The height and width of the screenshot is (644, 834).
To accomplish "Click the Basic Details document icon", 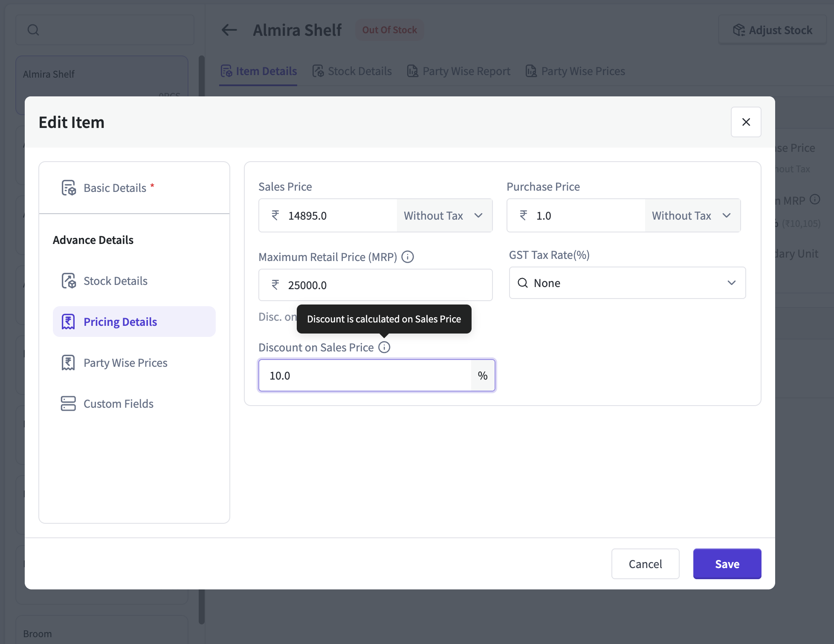I will click(x=68, y=188).
